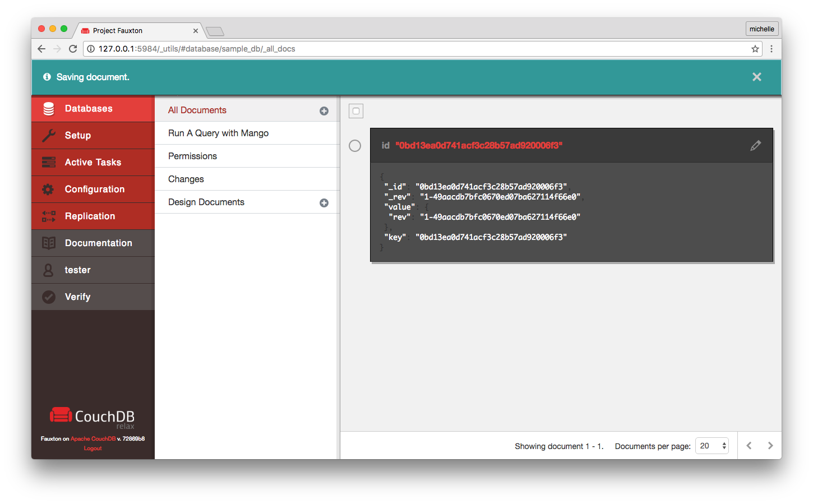Click site info icon in address bar
Screen dimensions: 813x504
point(91,49)
